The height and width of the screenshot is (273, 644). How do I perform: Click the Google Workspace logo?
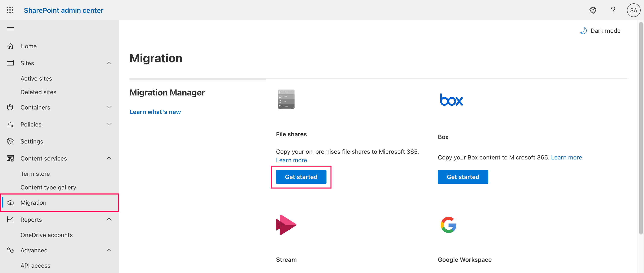pyautogui.click(x=448, y=225)
